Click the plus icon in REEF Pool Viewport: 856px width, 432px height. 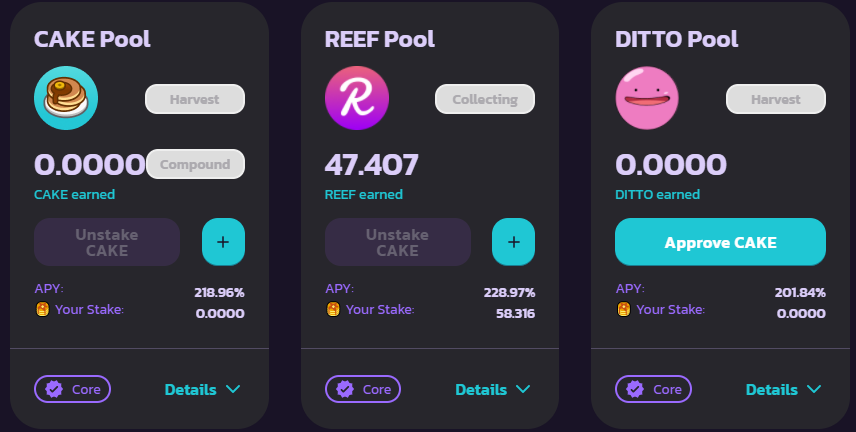513,242
